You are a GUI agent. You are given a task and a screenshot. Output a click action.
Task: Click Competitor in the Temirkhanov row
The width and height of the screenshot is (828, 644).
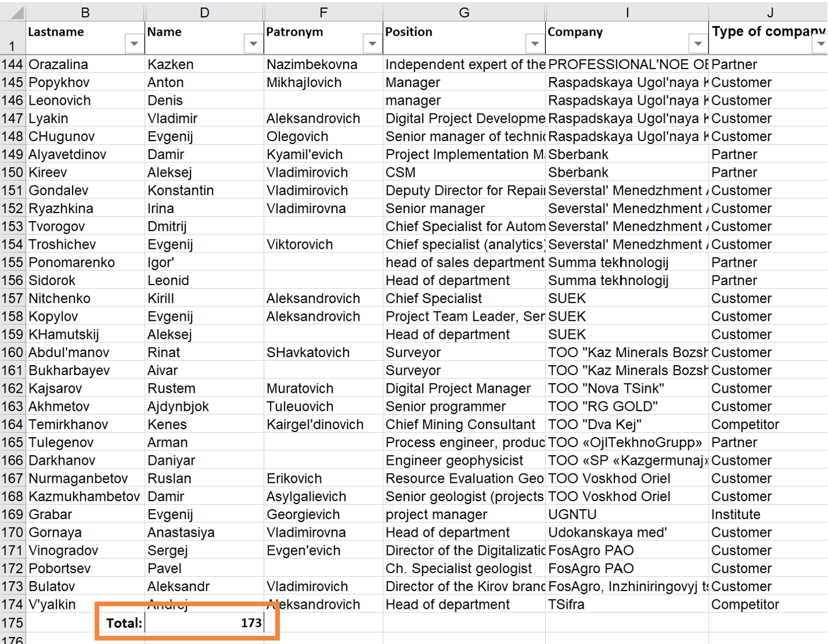click(769, 424)
